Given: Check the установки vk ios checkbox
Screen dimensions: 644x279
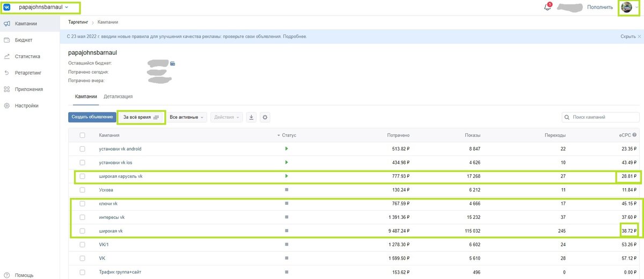Looking at the screenshot, I should (x=82, y=162).
